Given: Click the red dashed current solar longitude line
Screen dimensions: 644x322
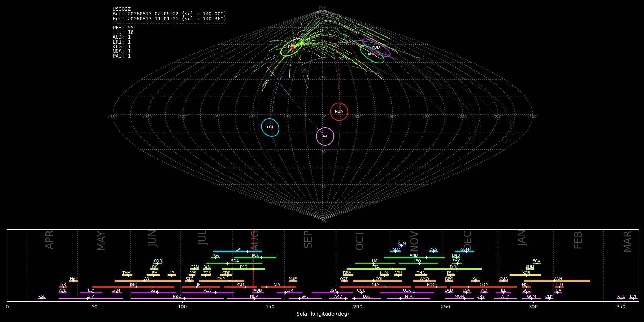Looking at the screenshot, I should 253,265.
